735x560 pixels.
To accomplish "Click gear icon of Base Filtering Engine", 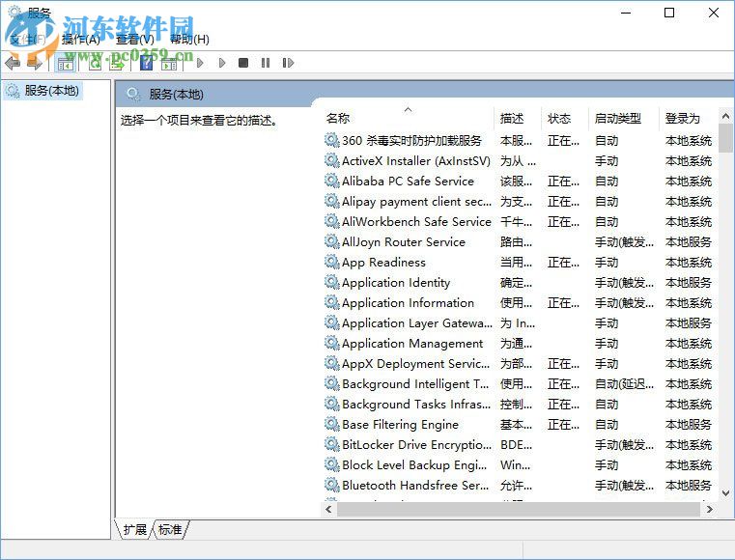I will pyautogui.click(x=332, y=424).
